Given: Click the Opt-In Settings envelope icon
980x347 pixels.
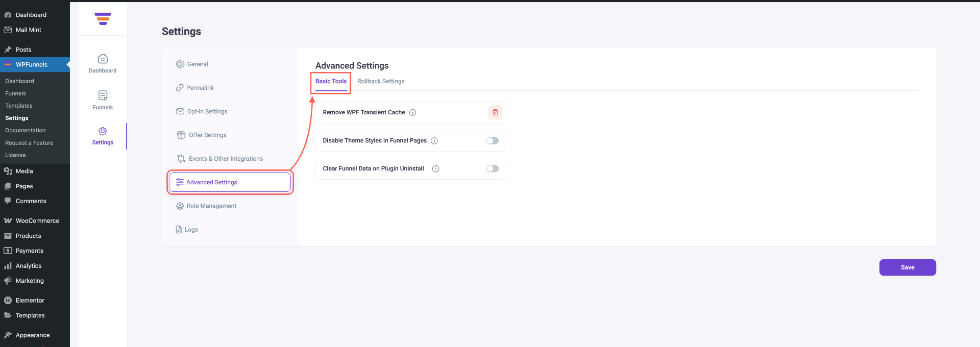Looking at the screenshot, I should tap(180, 111).
